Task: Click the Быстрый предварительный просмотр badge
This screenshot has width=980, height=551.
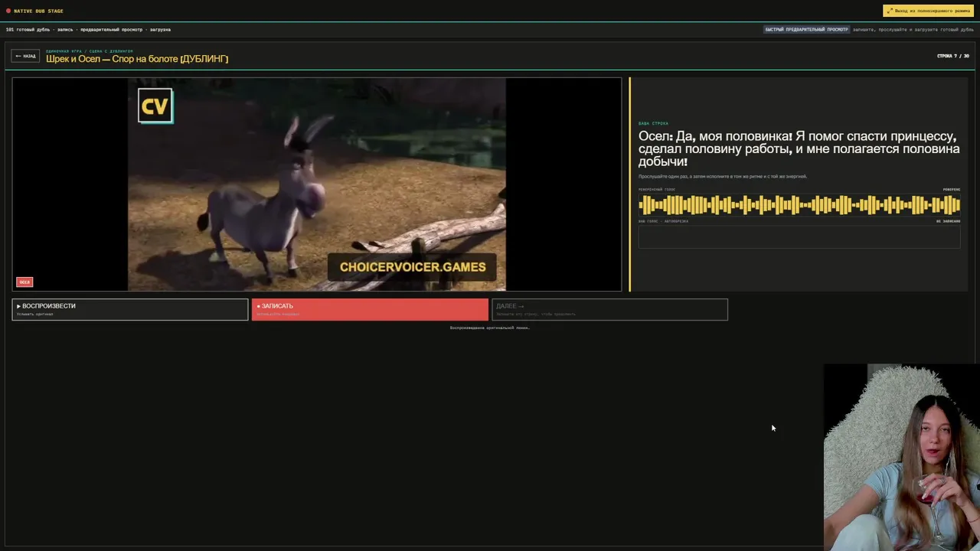Action: pos(807,30)
